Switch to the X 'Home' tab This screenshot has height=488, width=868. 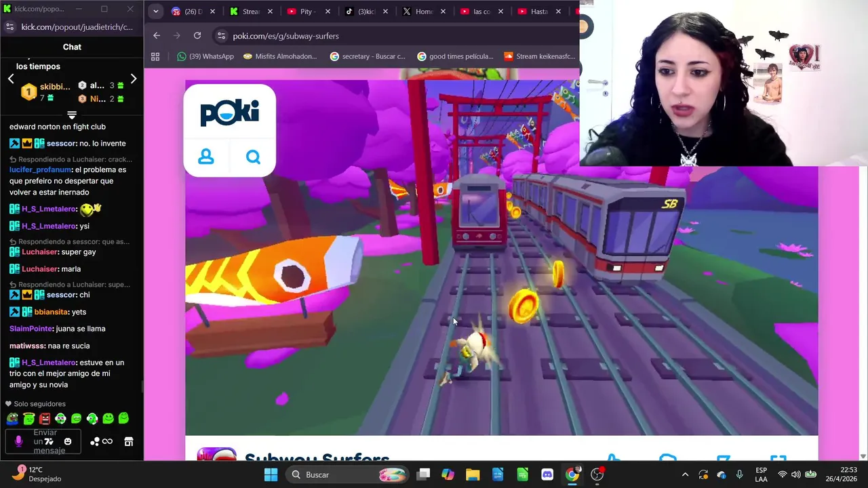(x=424, y=12)
